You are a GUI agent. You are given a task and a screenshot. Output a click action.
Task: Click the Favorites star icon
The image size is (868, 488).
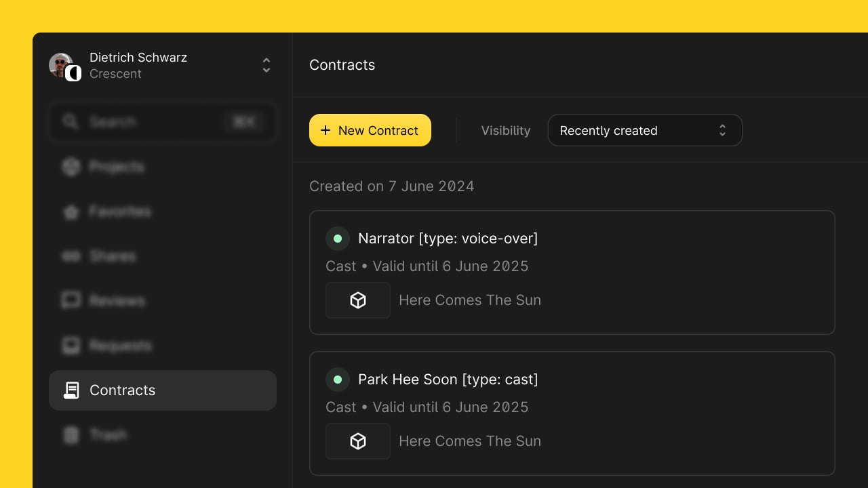coord(71,211)
